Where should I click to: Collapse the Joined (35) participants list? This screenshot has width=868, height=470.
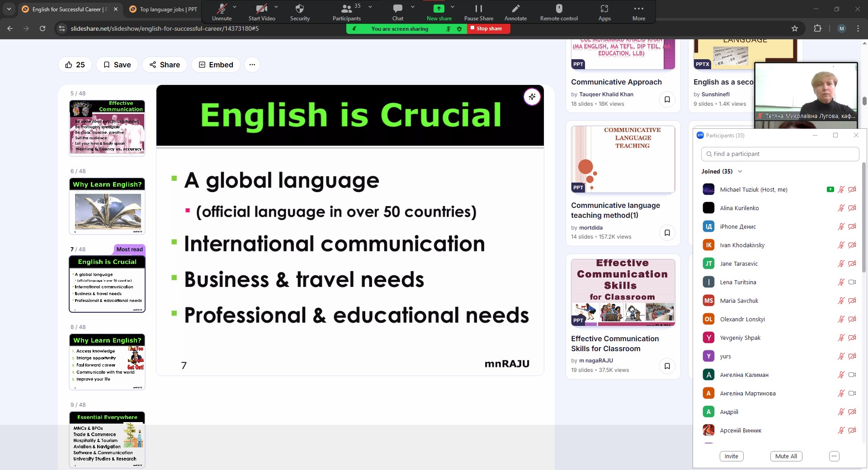(740, 171)
